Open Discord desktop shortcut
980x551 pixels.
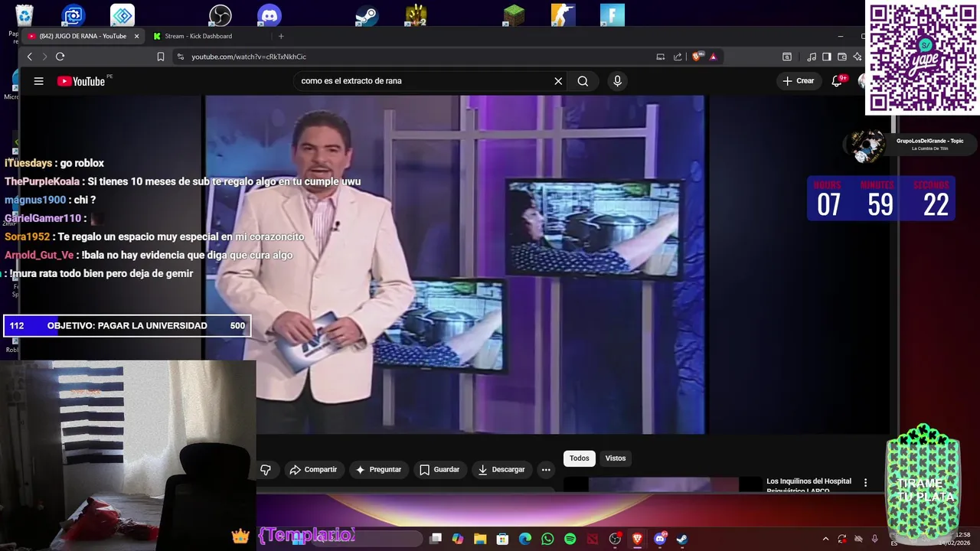[269, 15]
